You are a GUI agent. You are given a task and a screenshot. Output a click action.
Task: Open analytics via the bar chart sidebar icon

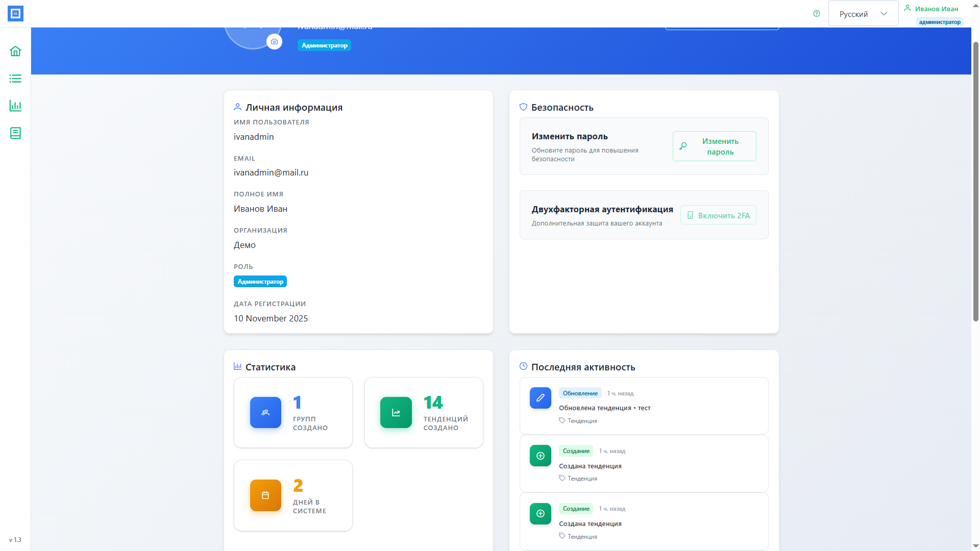coord(15,106)
